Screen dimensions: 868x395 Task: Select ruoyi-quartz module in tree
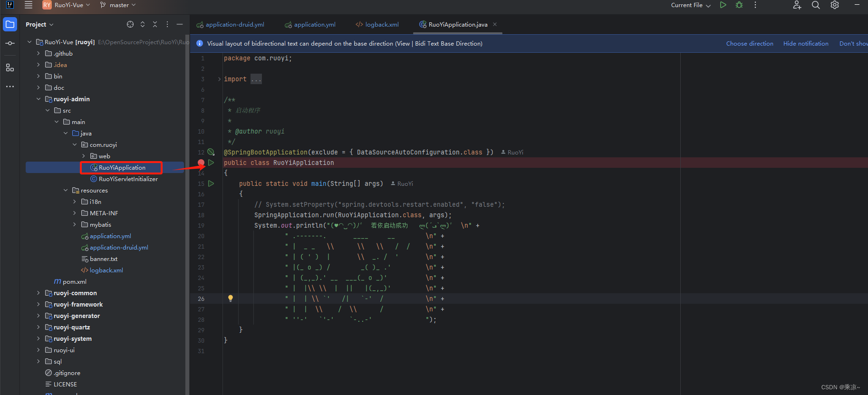coord(68,327)
